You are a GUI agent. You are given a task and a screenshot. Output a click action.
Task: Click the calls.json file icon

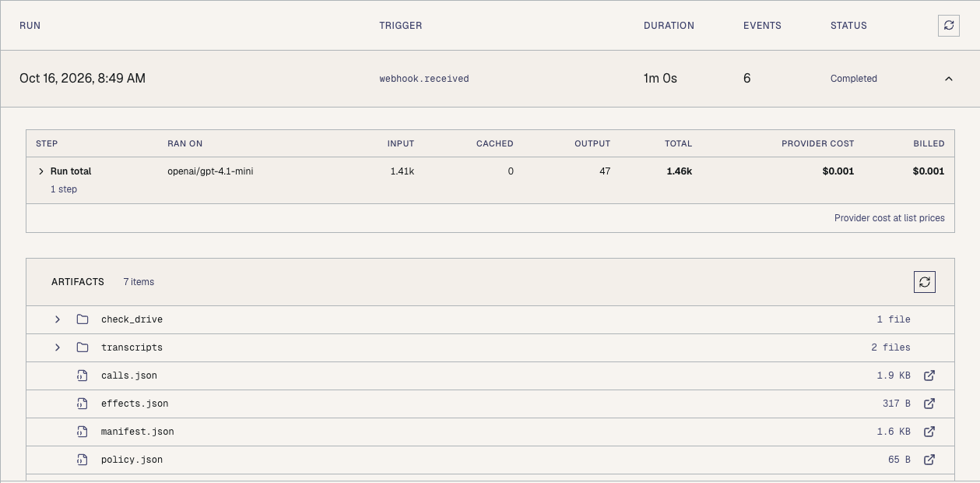tap(82, 375)
